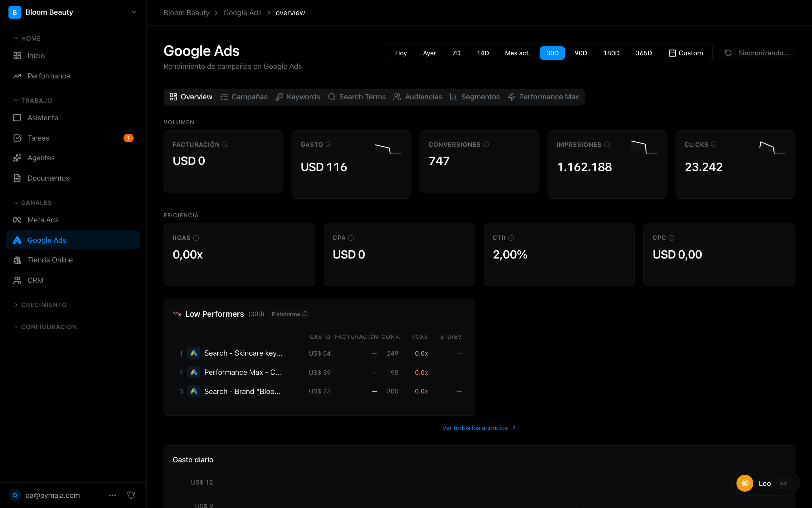
Task: Click the Ver todos los anuncios link
Action: [479, 428]
